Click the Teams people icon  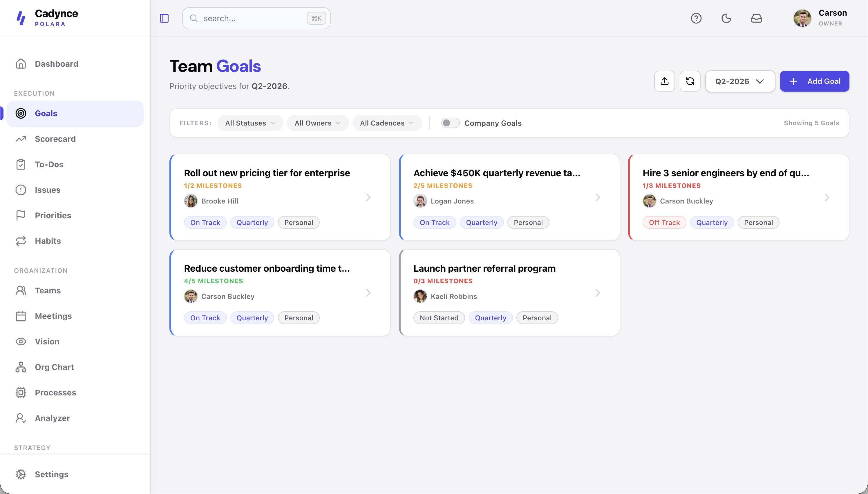(21, 290)
